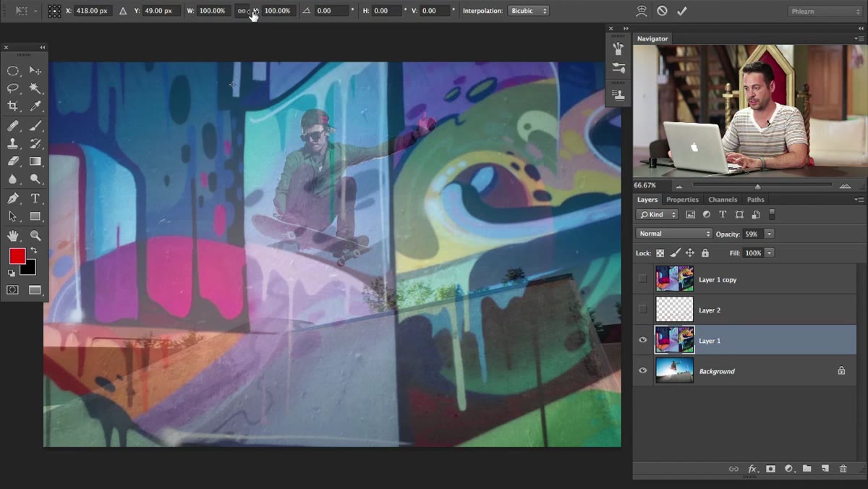Select the Dodge tool

35,179
